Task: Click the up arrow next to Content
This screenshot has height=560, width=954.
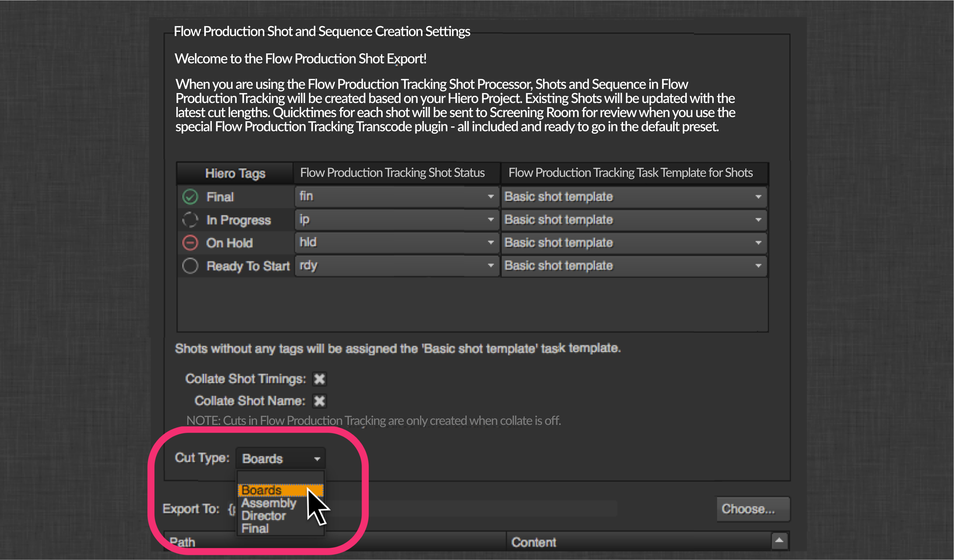Action: click(780, 541)
